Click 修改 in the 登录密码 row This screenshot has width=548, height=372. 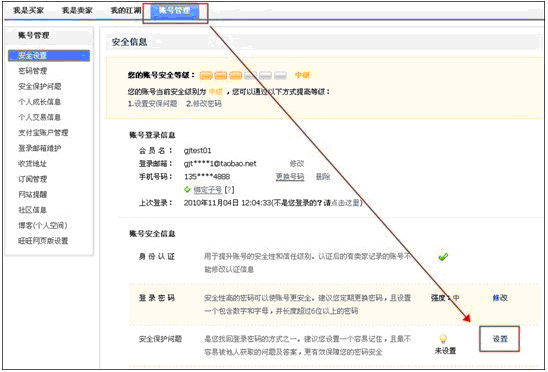click(x=500, y=298)
